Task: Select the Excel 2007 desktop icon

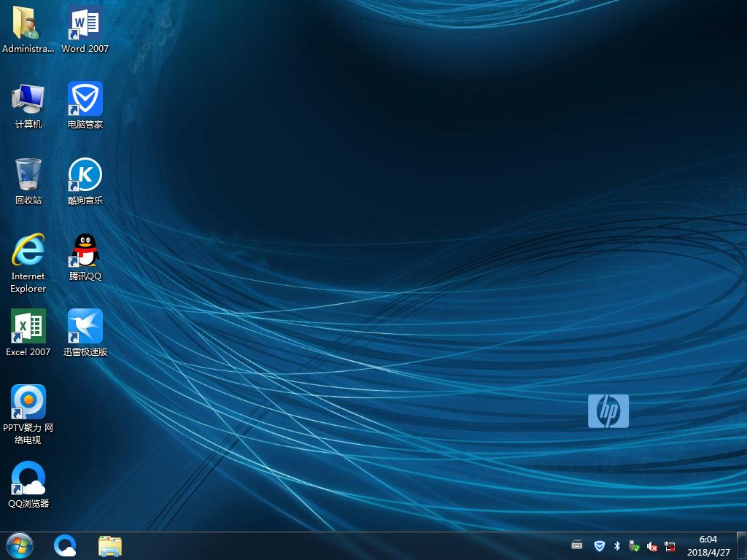Action: click(x=28, y=326)
